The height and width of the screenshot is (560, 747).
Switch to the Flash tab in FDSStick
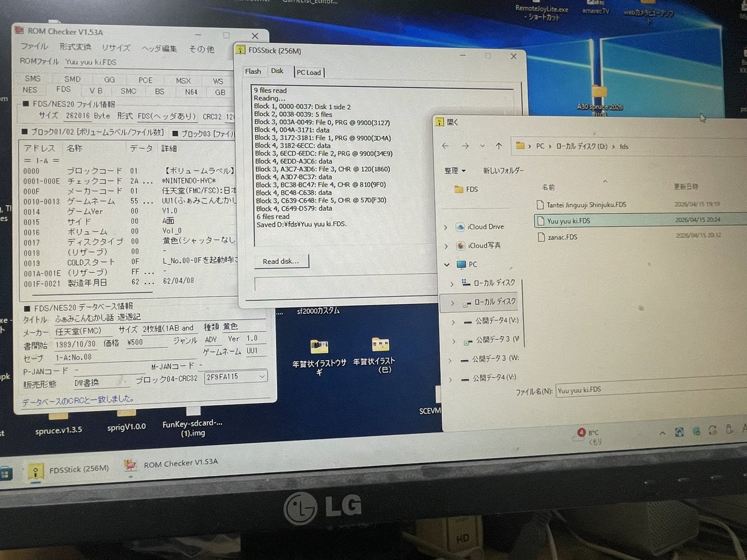pos(253,72)
